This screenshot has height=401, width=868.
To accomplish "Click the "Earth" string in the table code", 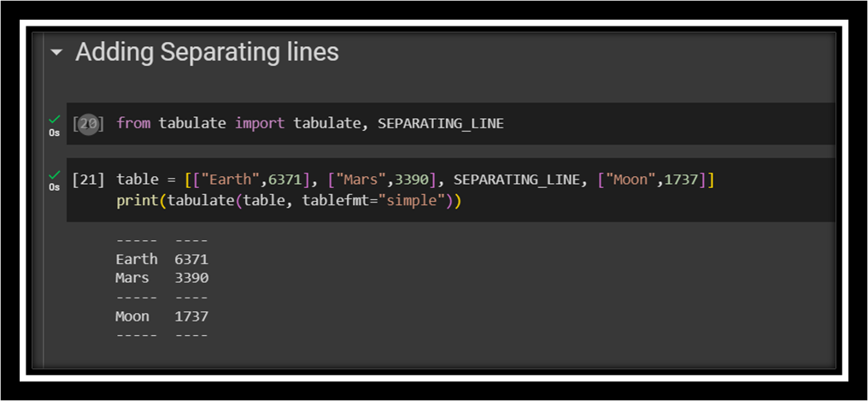I will pos(230,180).
